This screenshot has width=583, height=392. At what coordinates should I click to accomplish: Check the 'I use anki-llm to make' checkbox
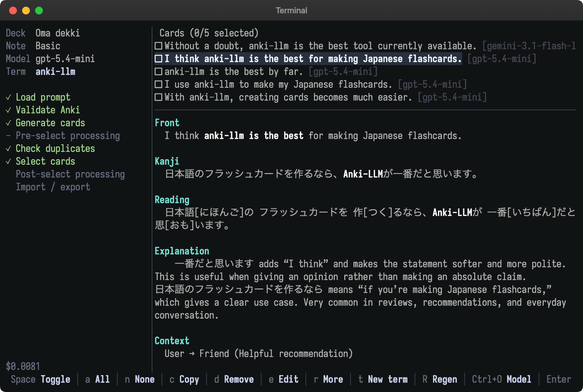click(x=158, y=85)
